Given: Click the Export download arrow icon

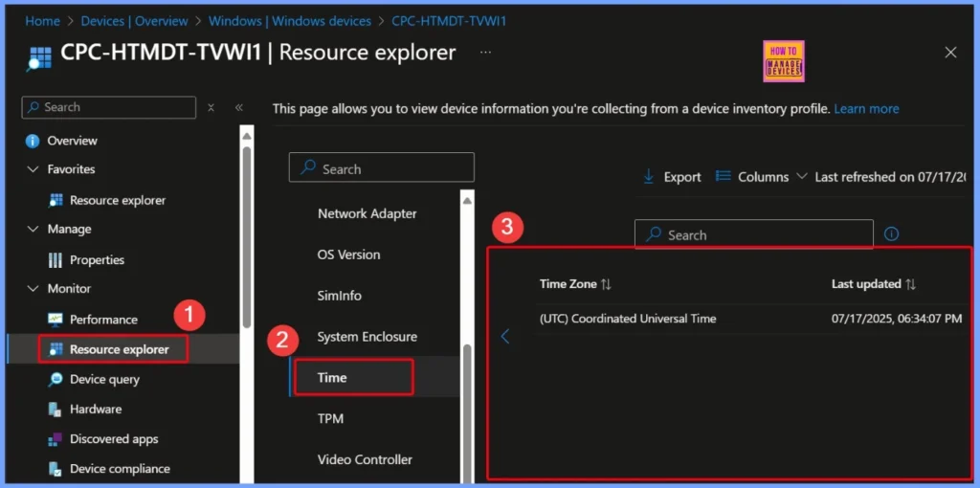Looking at the screenshot, I should pyautogui.click(x=649, y=177).
